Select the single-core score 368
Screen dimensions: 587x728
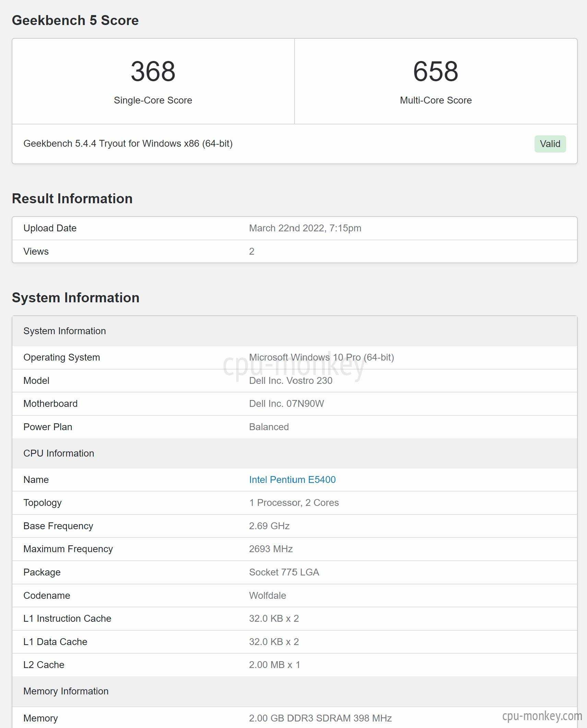[x=153, y=71]
